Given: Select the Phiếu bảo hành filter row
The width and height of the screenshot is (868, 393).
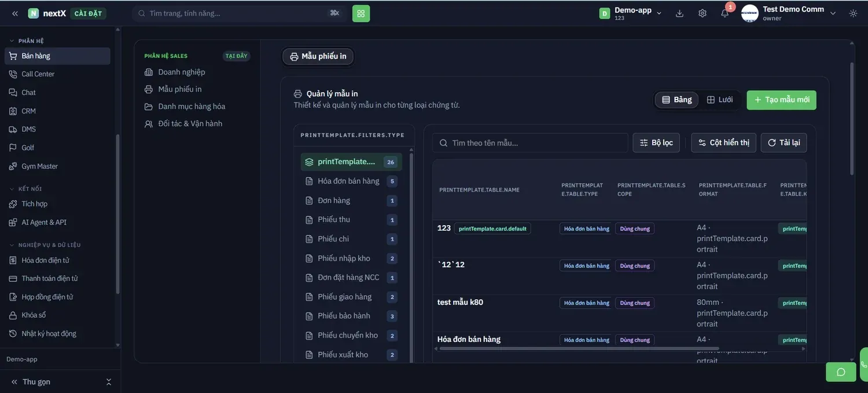Looking at the screenshot, I should coord(351,316).
